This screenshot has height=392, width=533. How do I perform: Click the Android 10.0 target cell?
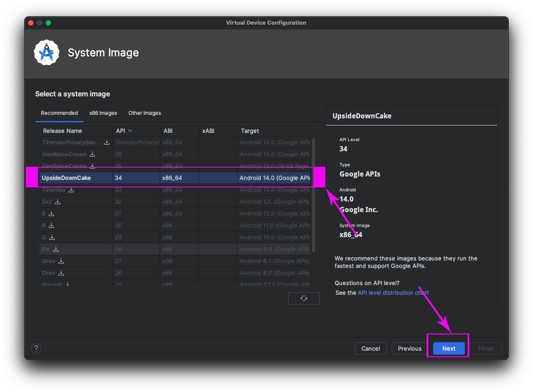pyautogui.click(x=274, y=238)
